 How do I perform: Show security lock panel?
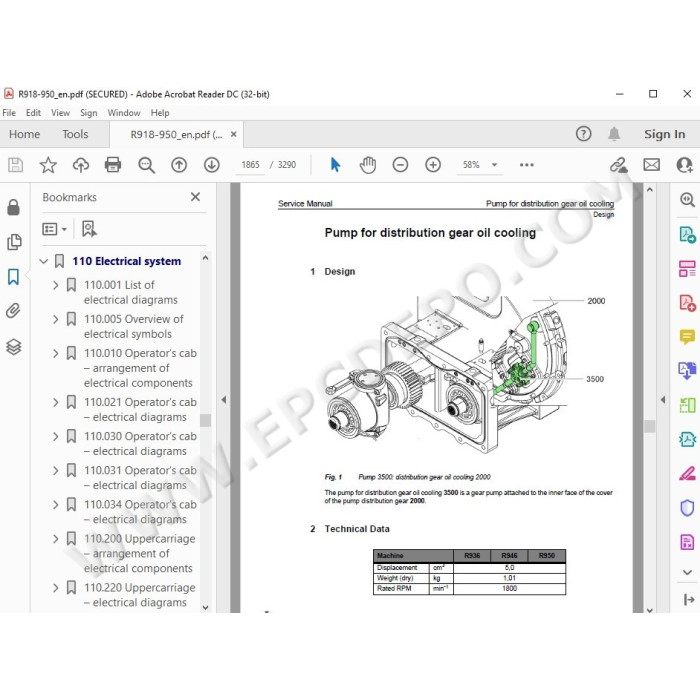point(13,207)
